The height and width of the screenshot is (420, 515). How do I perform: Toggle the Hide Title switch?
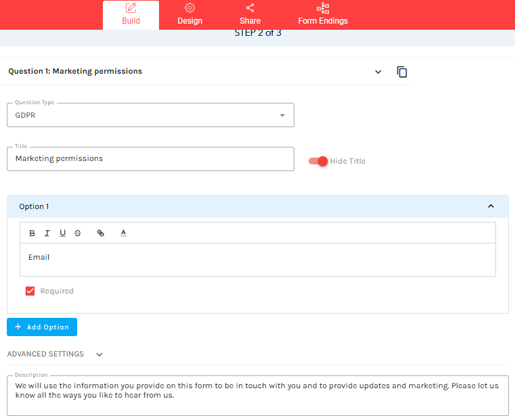[318, 161]
